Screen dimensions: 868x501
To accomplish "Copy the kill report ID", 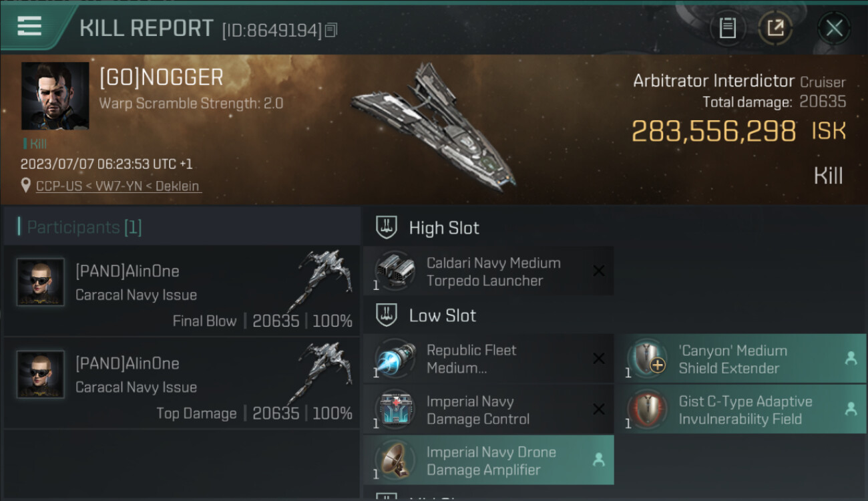I will pos(332,30).
